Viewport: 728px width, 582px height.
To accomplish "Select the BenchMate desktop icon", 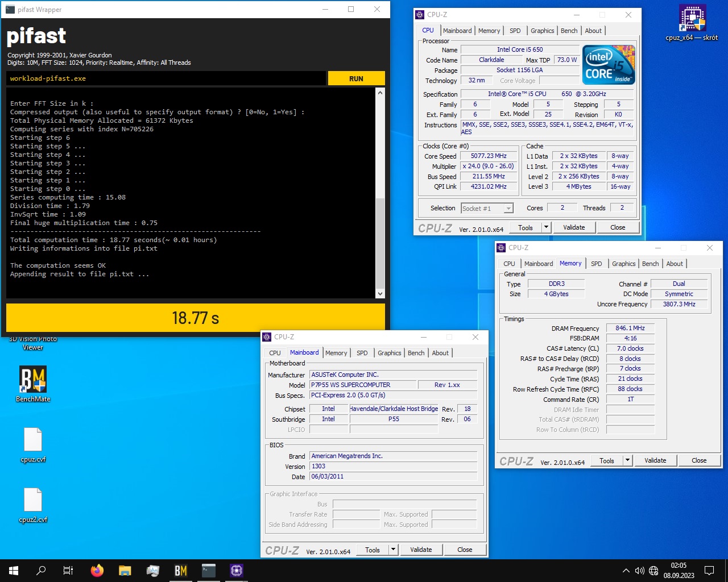I will tap(33, 385).
